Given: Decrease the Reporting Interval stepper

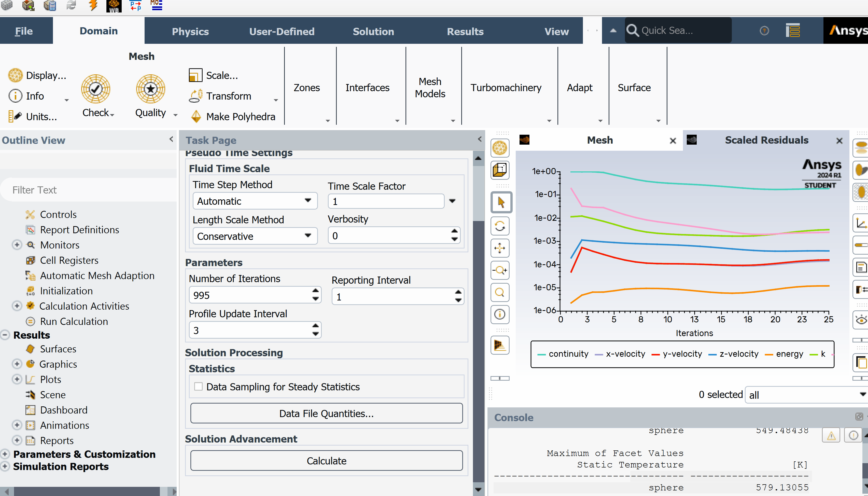Looking at the screenshot, I should point(458,300).
